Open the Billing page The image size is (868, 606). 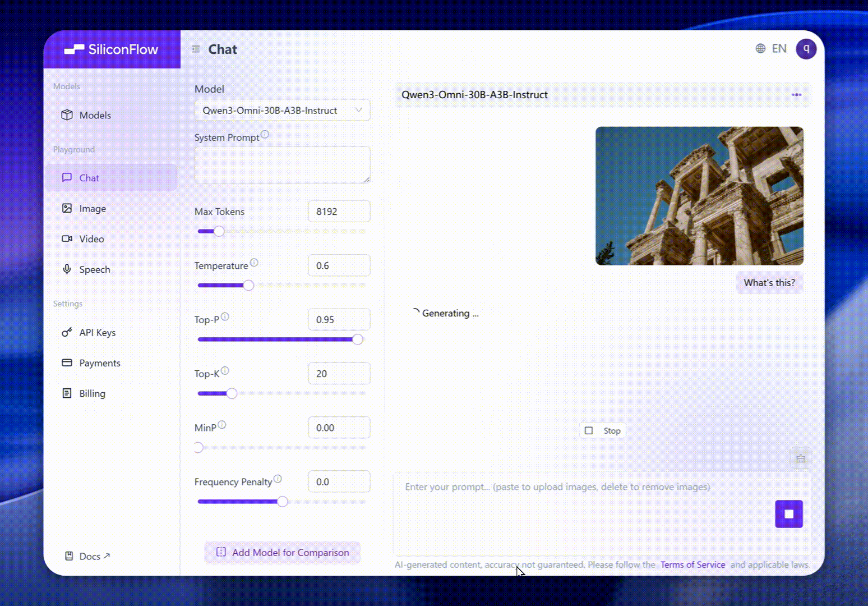pos(111,393)
